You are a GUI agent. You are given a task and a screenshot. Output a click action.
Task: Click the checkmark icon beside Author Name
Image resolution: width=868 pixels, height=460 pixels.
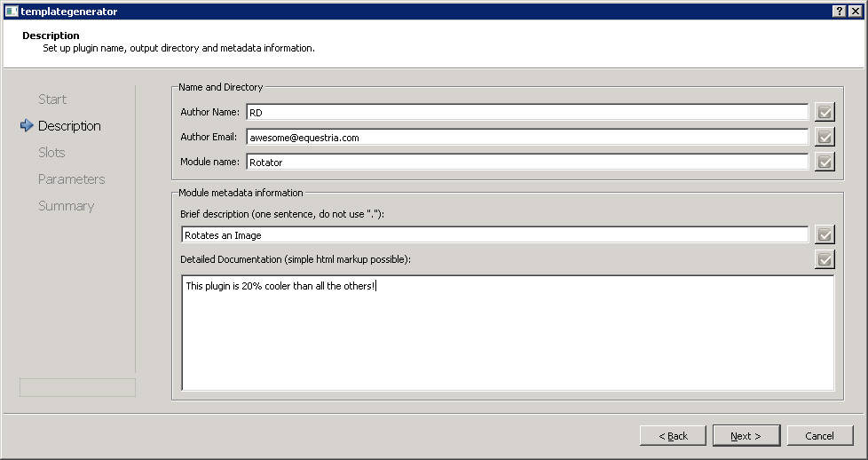pyautogui.click(x=825, y=112)
